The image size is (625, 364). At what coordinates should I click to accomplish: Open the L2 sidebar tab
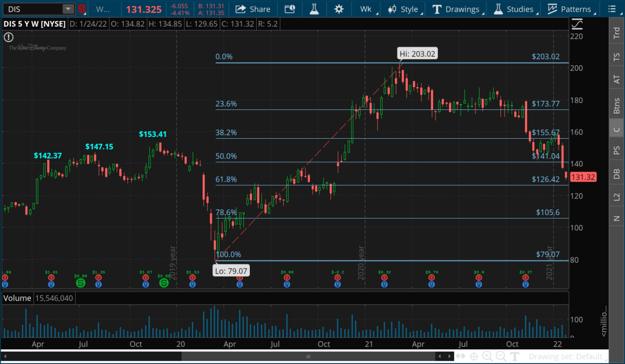coord(617,196)
